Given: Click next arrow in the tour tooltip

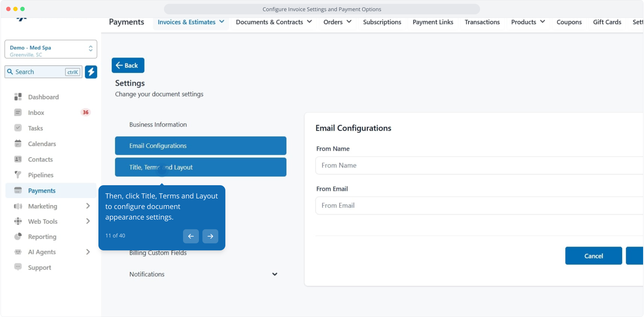Looking at the screenshot, I should (210, 236).
